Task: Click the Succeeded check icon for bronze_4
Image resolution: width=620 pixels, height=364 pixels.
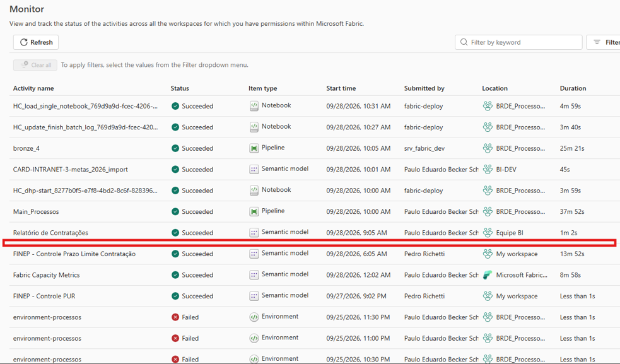Action: 175,148
